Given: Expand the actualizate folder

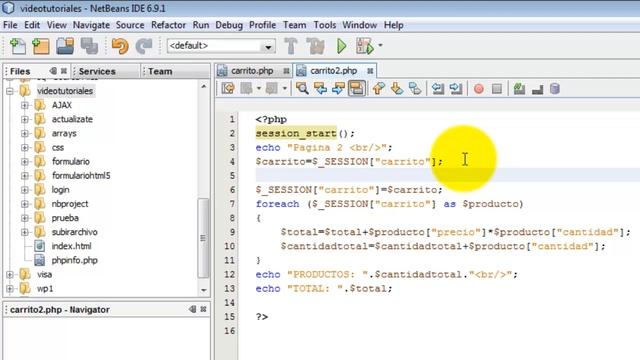Looking at the screenshot, I should click(24, 119).
